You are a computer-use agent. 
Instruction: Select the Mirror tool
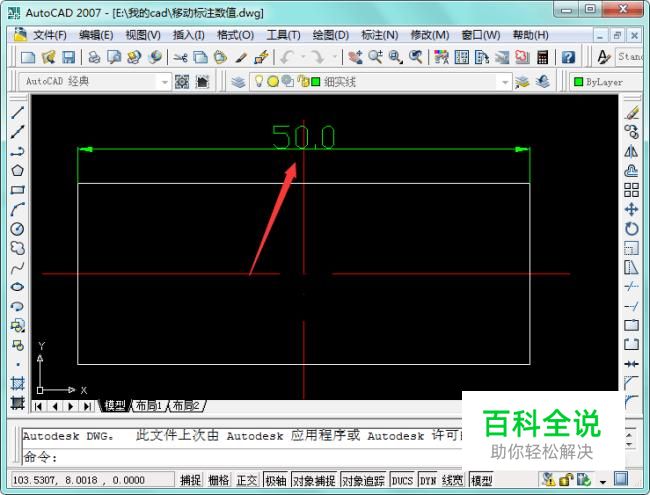[x=632, y=151]
